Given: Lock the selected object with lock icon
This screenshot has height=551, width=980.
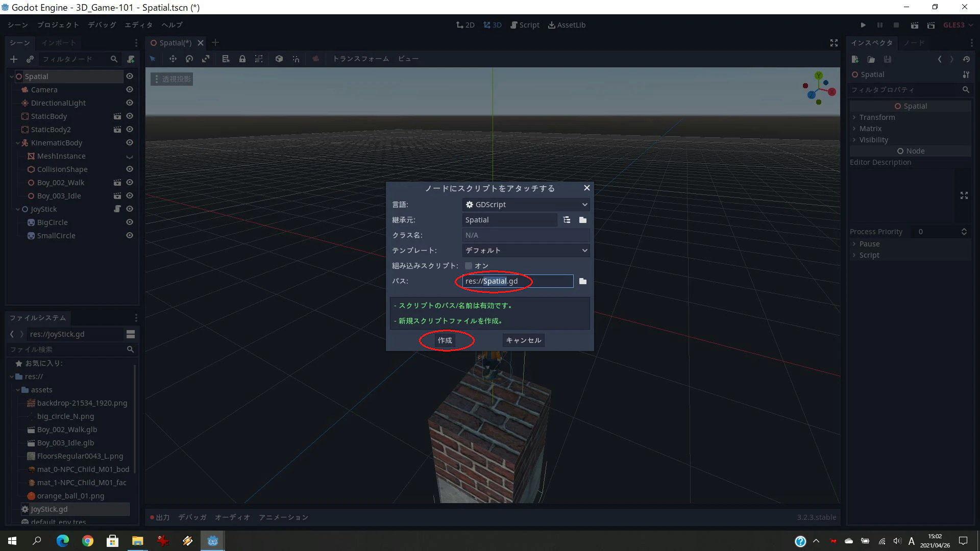Looking at the screenshot, I should [x=242, y=59].
